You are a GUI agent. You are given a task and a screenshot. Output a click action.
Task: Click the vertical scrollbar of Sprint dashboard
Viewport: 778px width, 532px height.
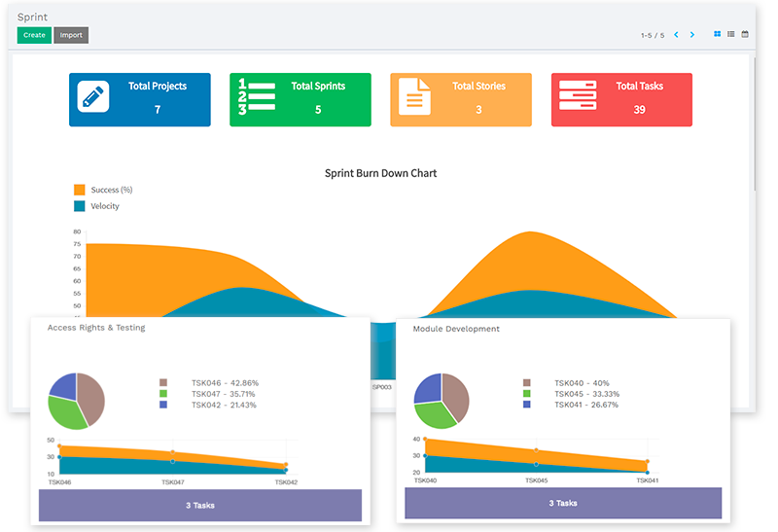[755, 124]
